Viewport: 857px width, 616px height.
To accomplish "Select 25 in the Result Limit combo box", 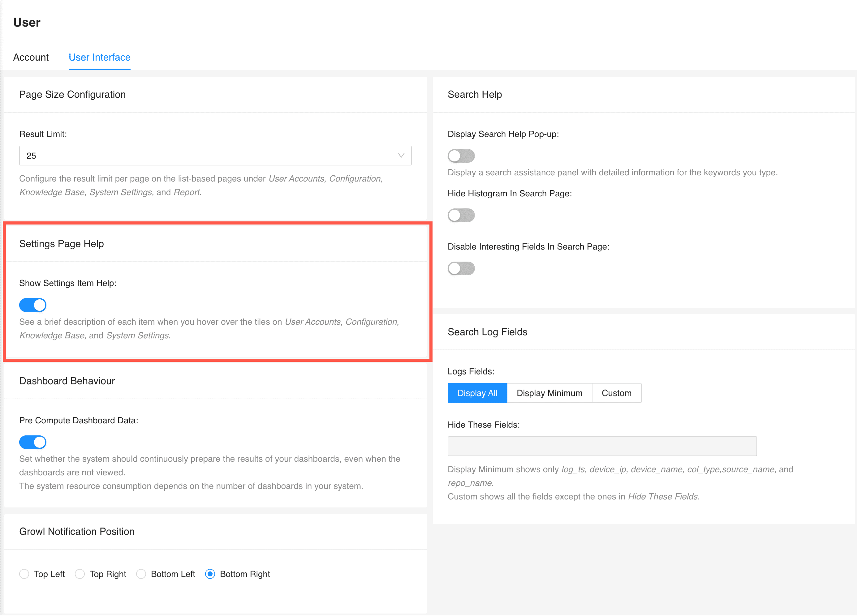I will (215, 155).
